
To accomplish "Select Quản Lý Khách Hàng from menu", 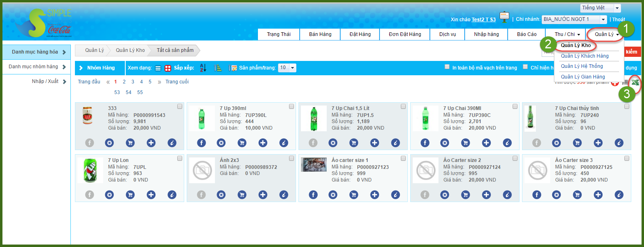I will pos(585,56).
